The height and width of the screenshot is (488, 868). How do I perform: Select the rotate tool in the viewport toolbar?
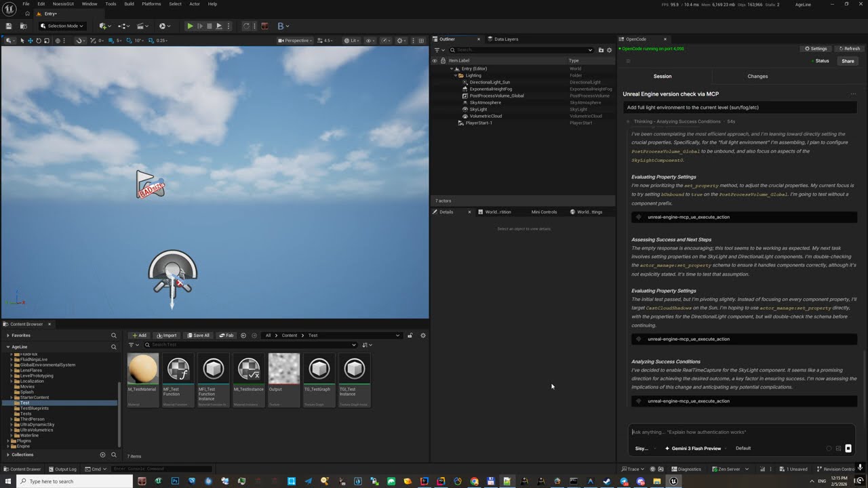(x=38, y=41)
